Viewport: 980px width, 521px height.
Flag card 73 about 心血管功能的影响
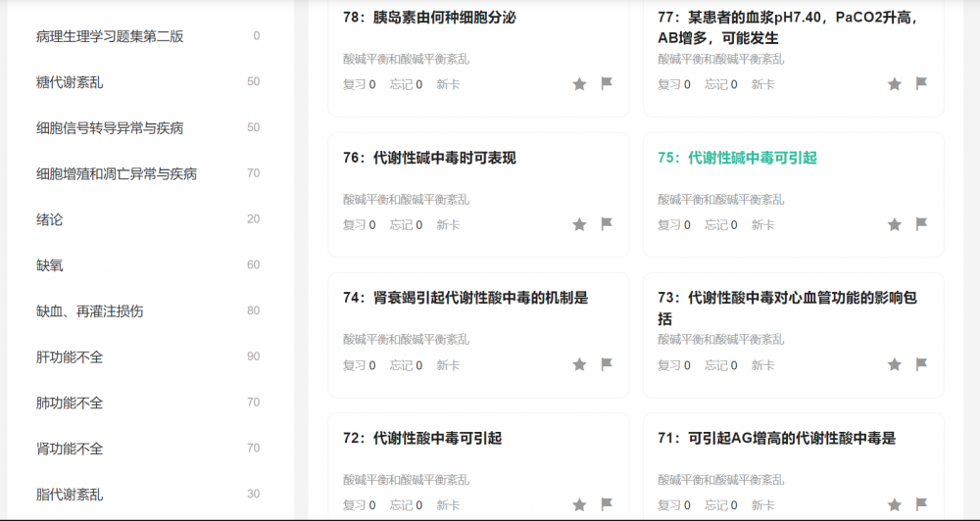(x=921, y=363)
